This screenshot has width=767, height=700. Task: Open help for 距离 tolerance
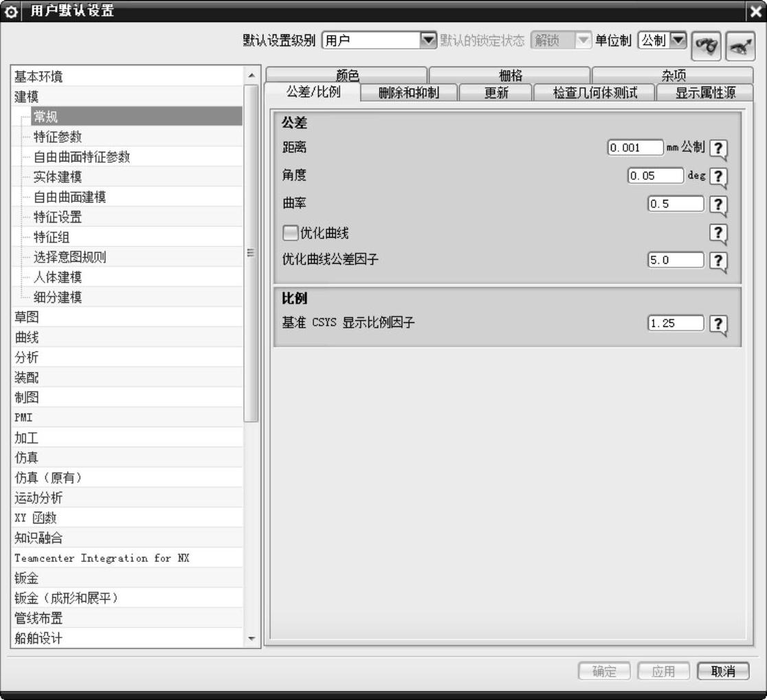(x=718, y=148)
